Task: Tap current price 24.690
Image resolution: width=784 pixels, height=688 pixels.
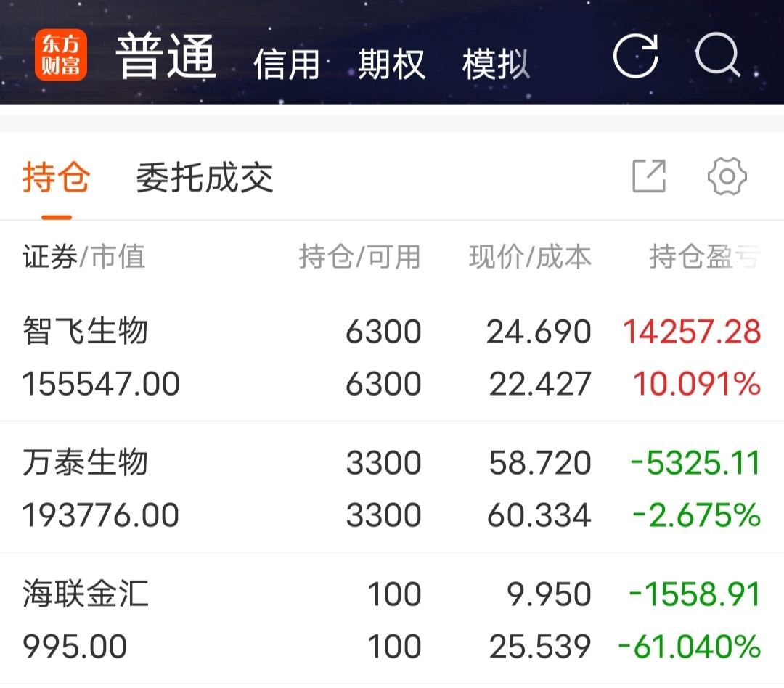Action: point(539,332)
